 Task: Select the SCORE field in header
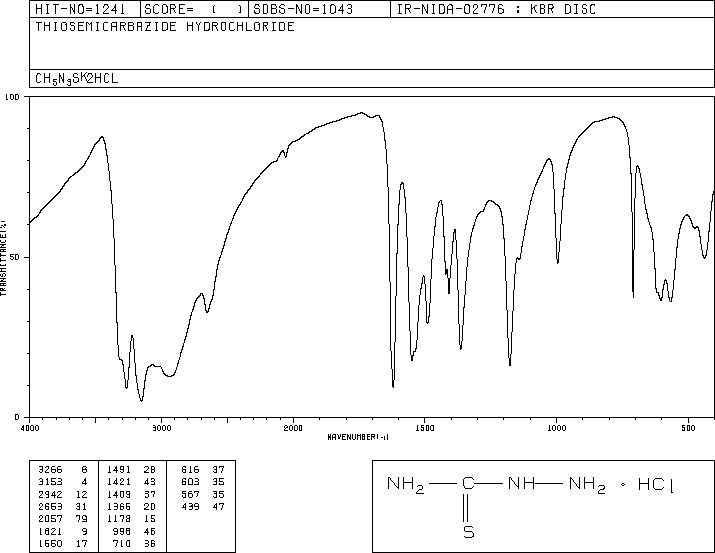click(x=194, y=9)
